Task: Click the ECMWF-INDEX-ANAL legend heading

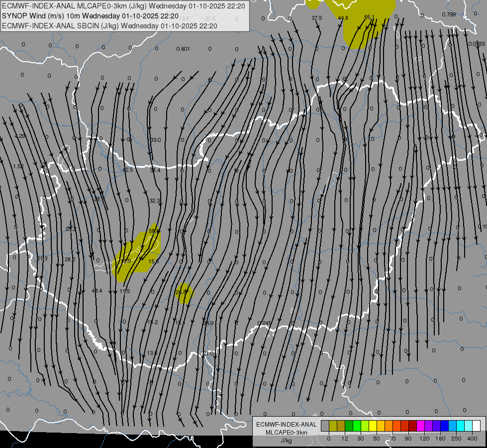Action: coord(286,424)
